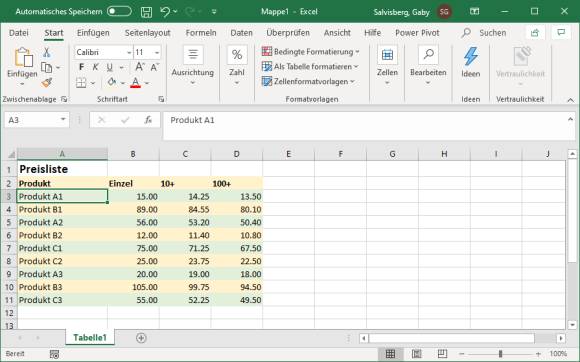Toggle Automatisches Speichern switch
Image resolution: width=580 pixels, height=362 pixels.
[119, 11]
